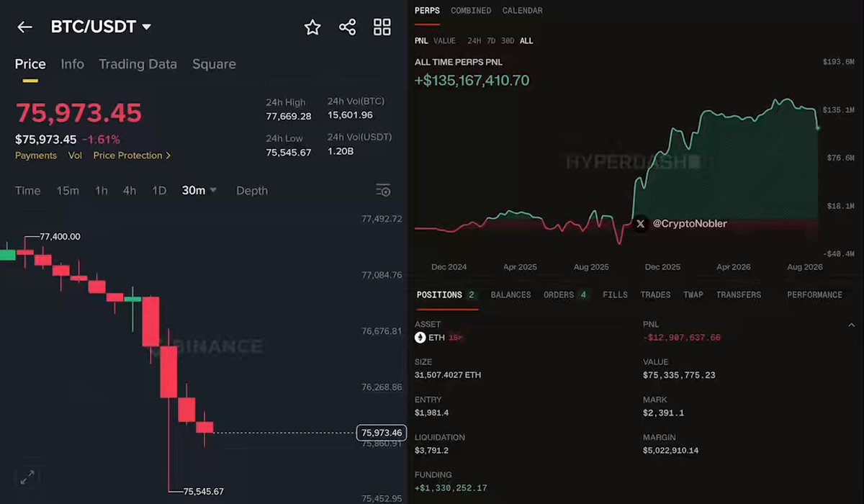
Task: Click the 24h High value 77,669.28
Action: coord(289,116)
